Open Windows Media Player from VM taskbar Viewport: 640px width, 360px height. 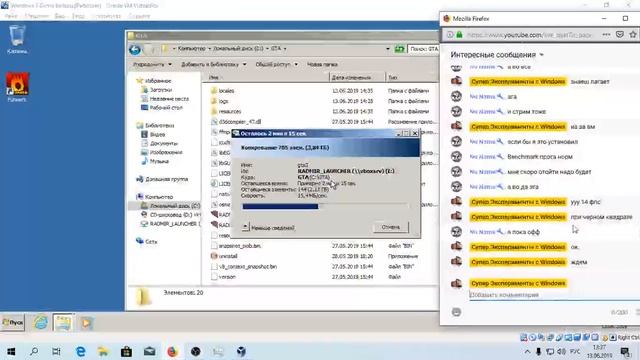pos(86,323)
